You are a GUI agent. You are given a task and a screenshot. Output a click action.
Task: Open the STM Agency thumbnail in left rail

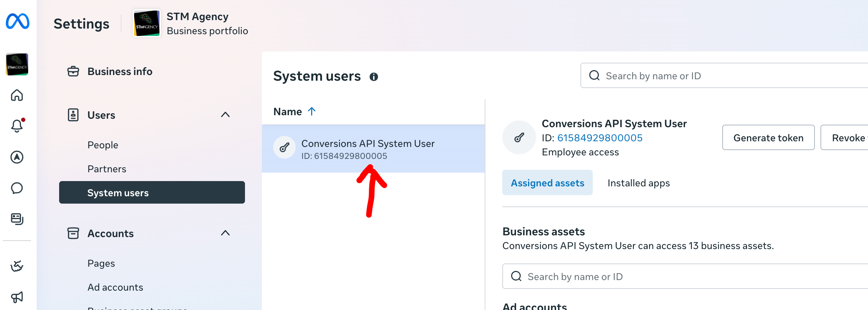point(17,64)
